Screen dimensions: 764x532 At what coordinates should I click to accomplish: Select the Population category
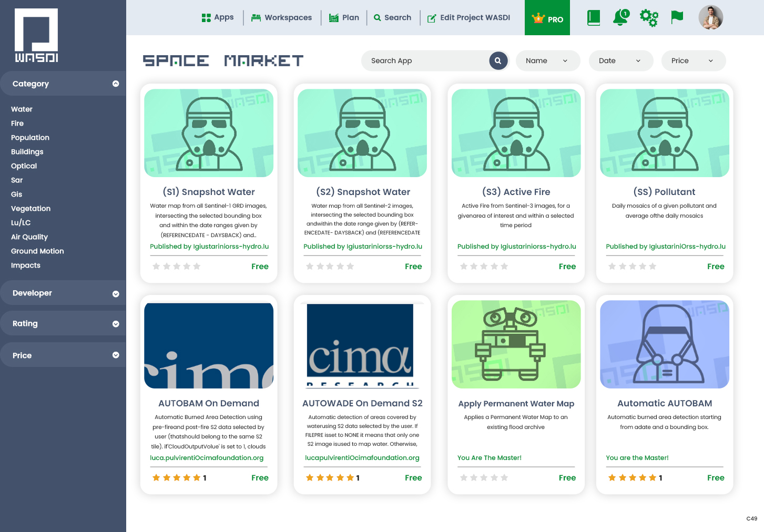tap(30, 138)
